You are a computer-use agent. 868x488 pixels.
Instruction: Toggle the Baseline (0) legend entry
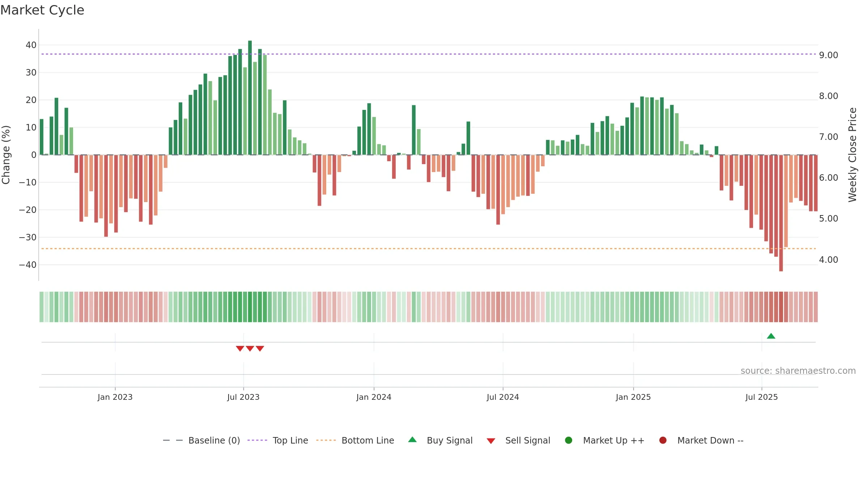click(x=201, y=440)
